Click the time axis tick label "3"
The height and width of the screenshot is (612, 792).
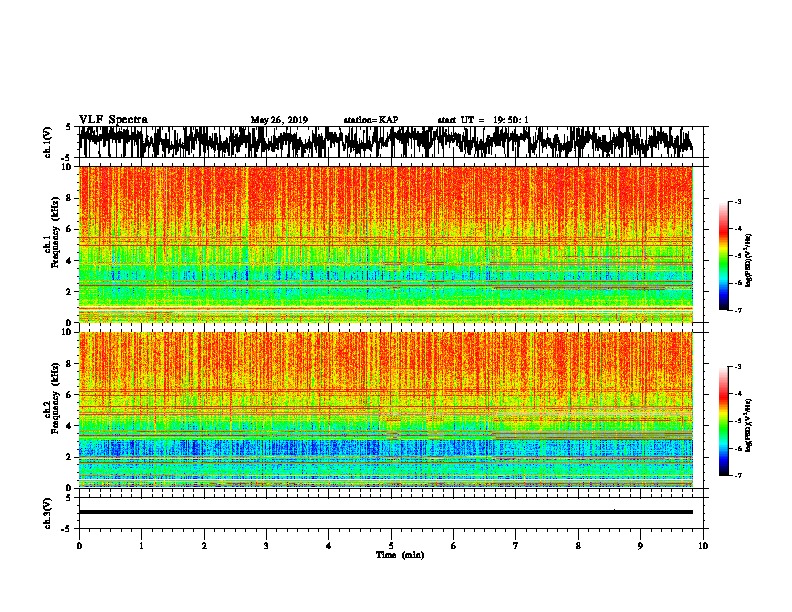click(266, 546)
